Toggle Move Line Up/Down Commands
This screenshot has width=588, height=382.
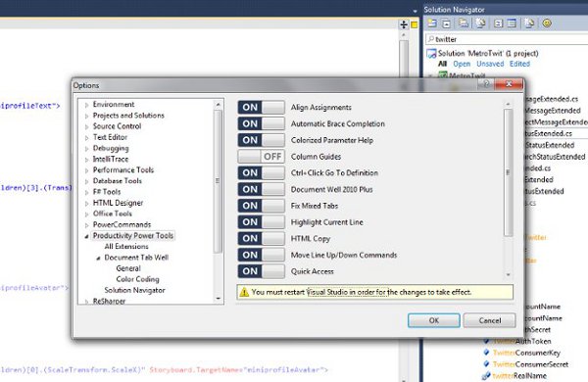[261, 255]
